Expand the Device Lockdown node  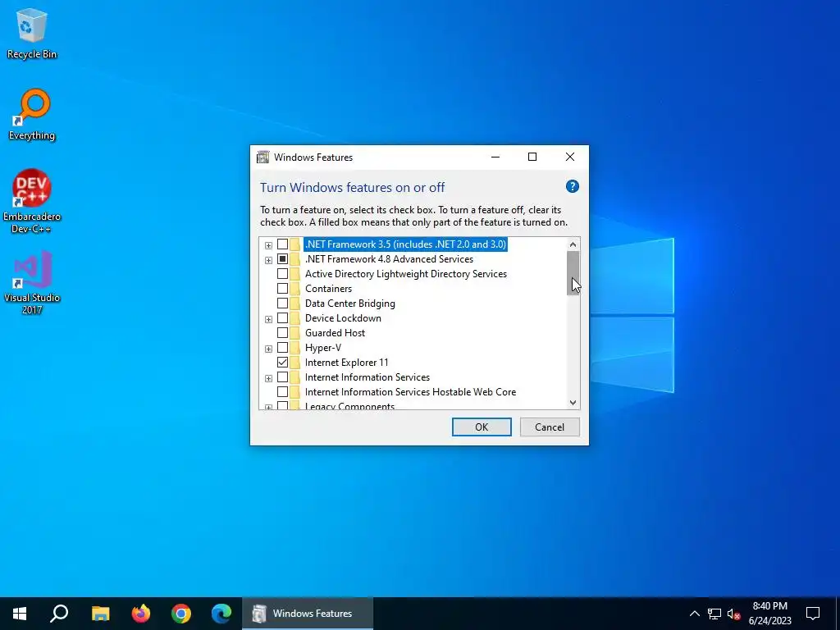coord(268,319)
